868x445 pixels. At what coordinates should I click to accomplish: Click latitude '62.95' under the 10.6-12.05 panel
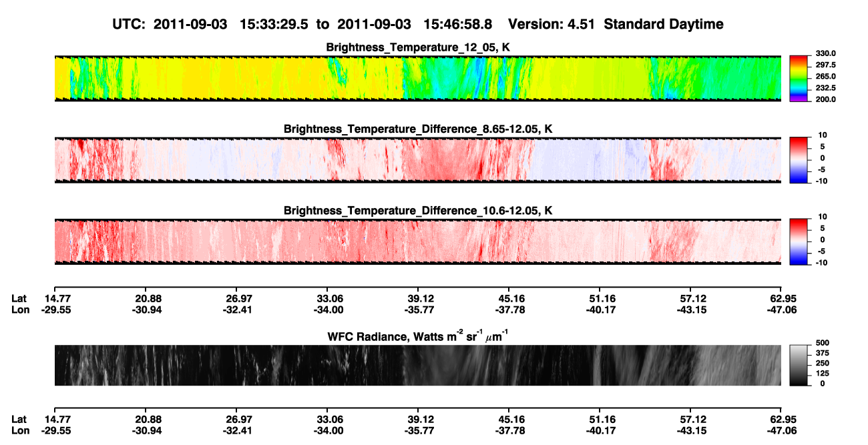(784, 298)
